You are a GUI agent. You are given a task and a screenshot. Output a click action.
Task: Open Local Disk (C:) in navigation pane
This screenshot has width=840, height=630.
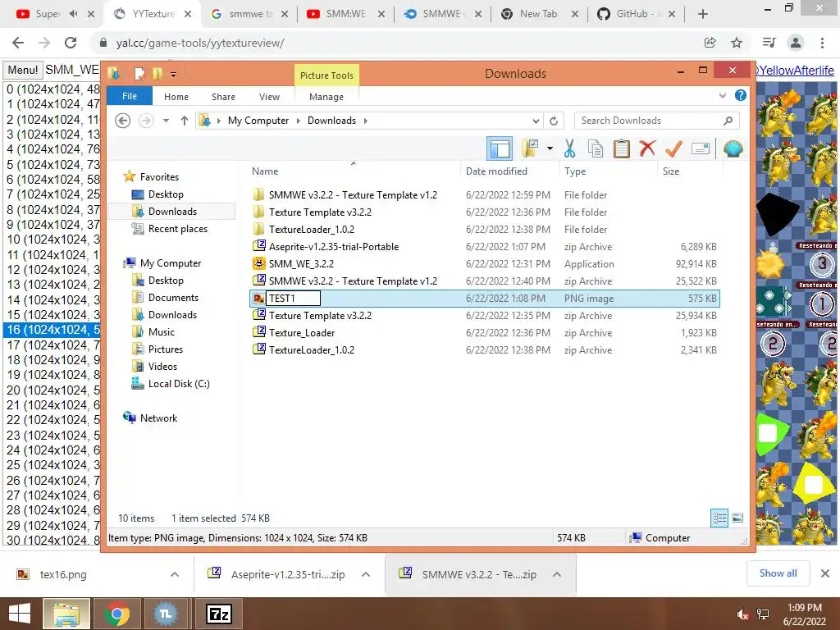click(x=178, y=384)
